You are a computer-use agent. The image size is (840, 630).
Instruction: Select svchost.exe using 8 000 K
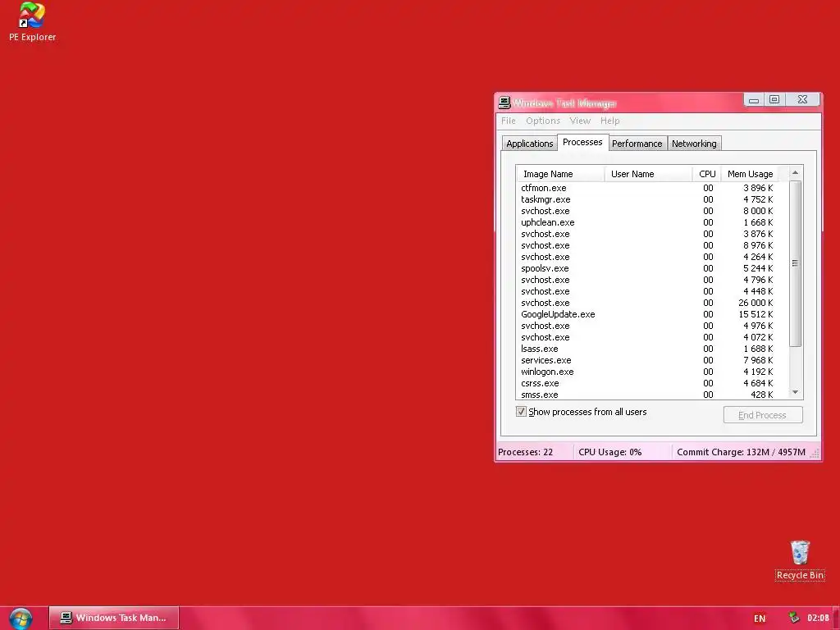[647, 211]
